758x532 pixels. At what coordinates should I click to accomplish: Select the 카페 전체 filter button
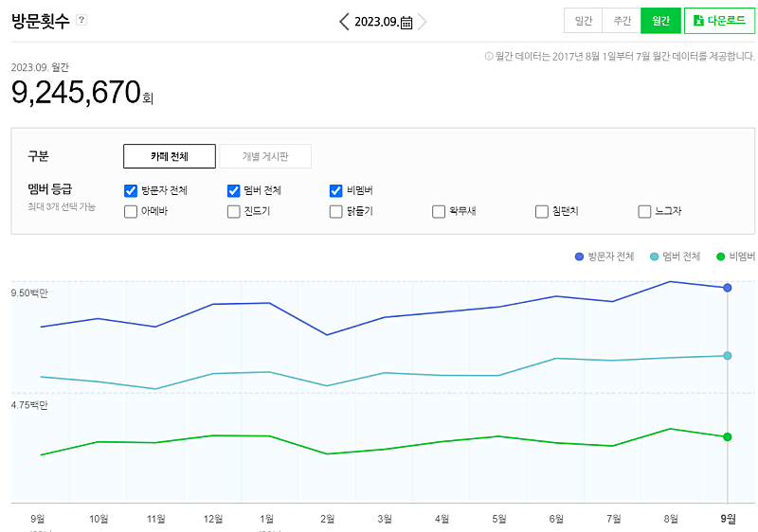(x=170, y=156)
